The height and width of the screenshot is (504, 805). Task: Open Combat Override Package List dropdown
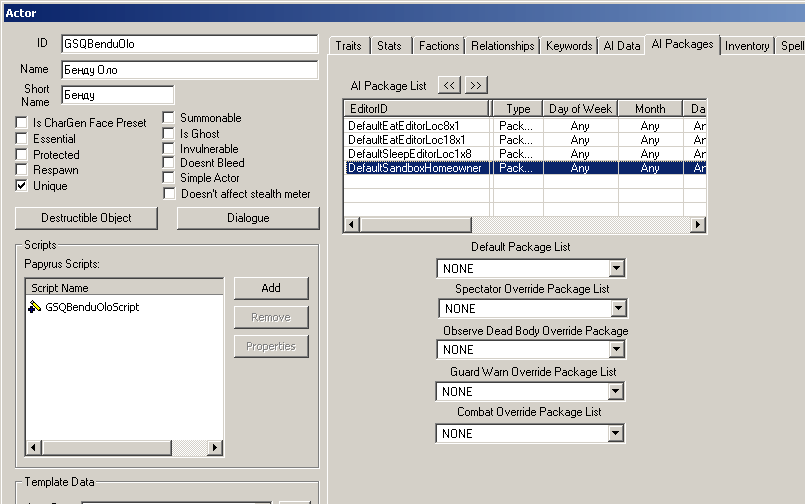point(616,434)
